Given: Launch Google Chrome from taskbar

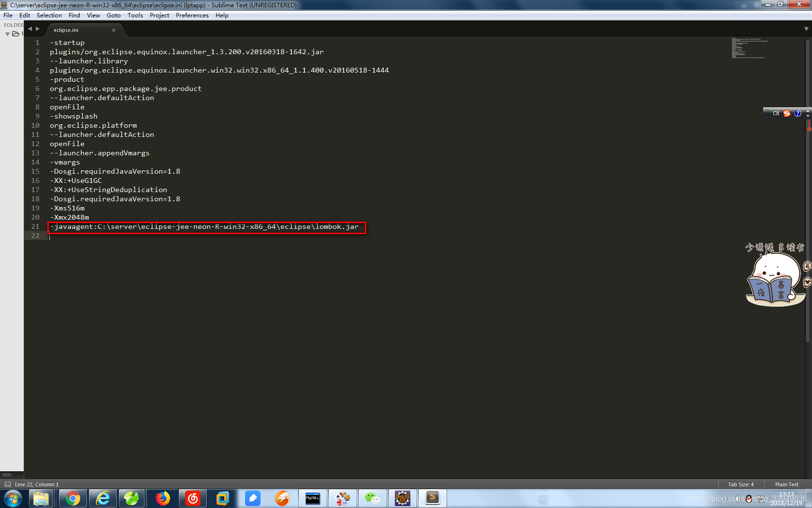Looking at the screenshot, I should click(73, 498).
